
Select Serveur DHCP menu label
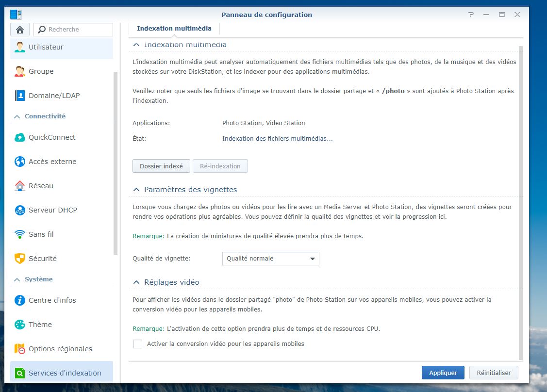[x=53, y=210]
